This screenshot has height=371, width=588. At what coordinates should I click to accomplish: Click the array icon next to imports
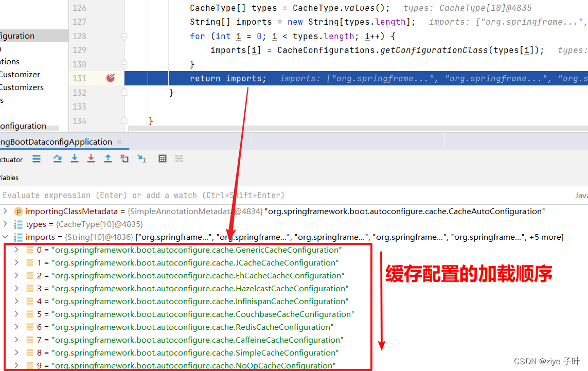point(19,237)
